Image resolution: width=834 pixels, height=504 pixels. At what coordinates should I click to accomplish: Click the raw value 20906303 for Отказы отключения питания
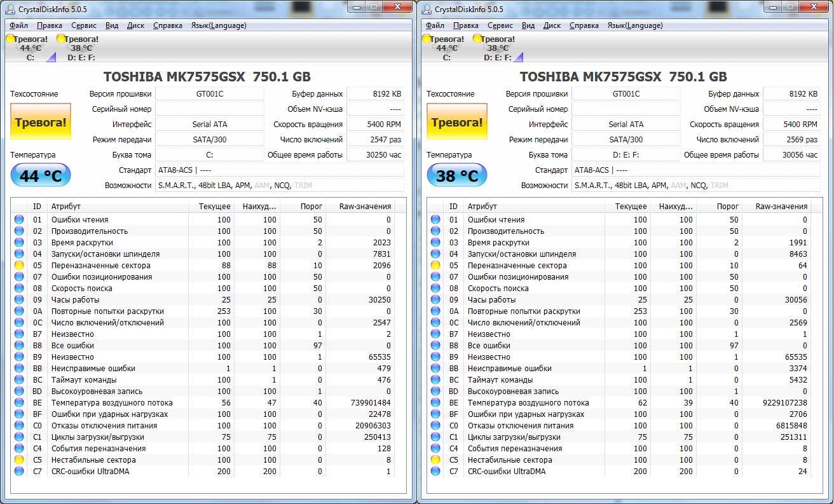pyautogui.click(x=374, y=426)
